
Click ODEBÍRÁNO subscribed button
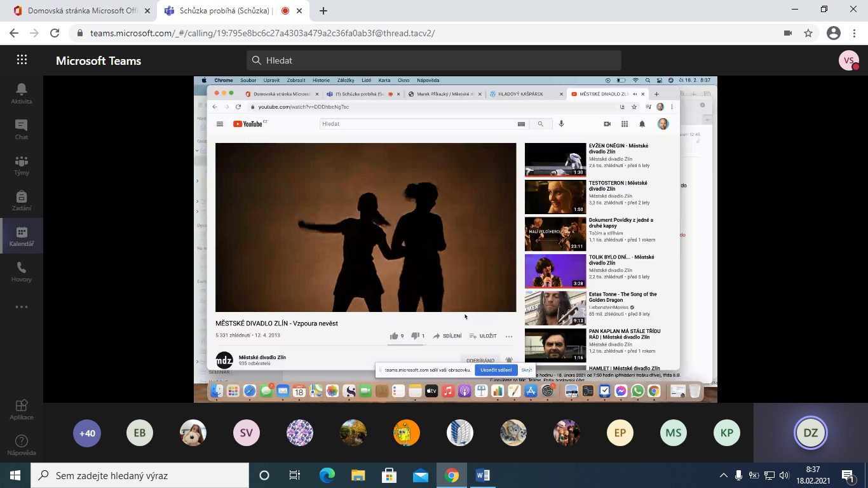click(480, 360)
